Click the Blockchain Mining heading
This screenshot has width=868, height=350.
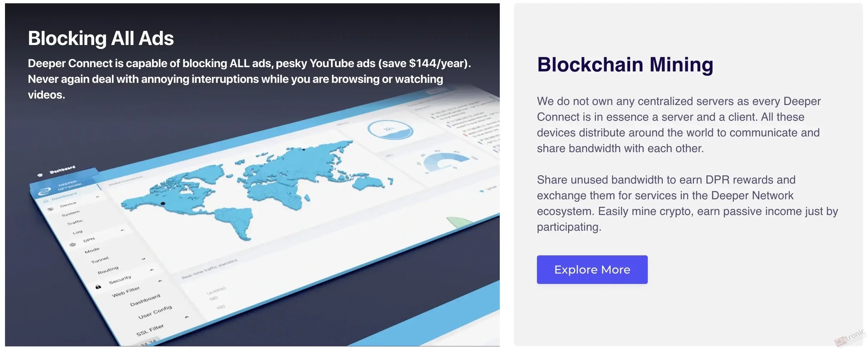point(625,65)
